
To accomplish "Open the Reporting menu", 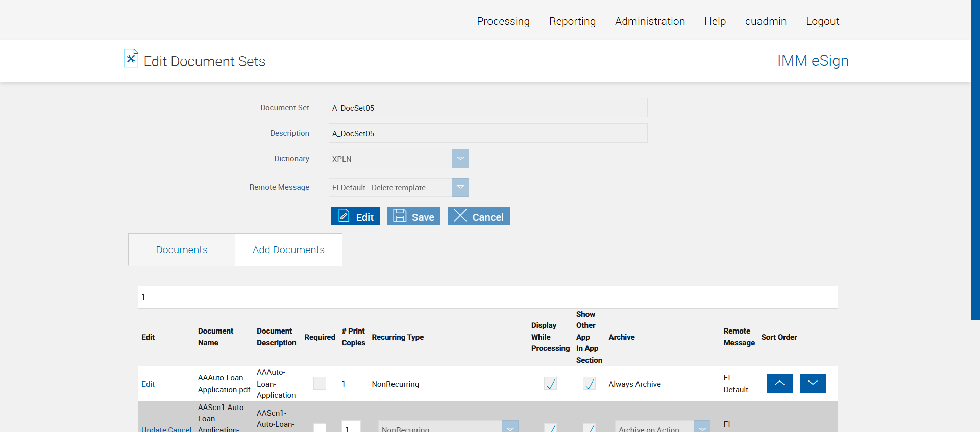I will tap(572, 21).
